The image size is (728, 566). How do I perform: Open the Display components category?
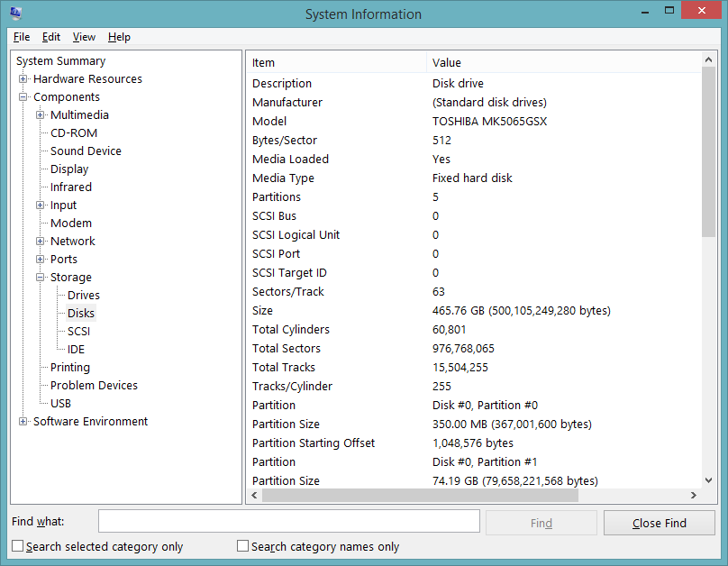68,169
